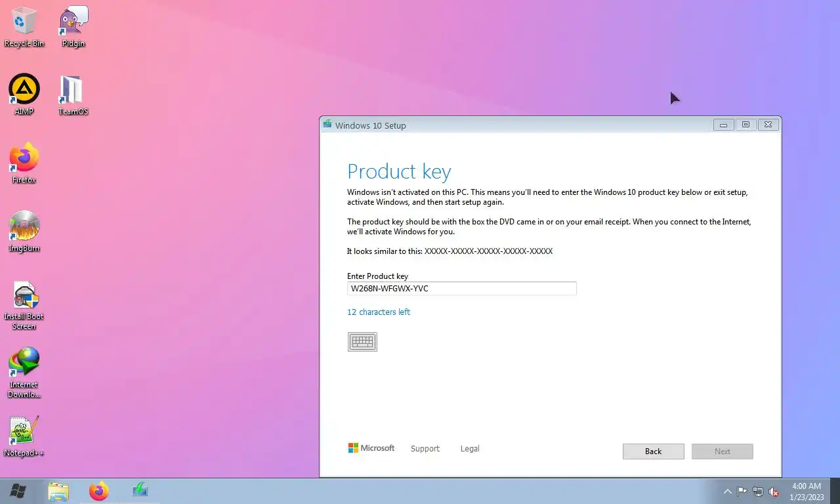Open the Recycle Bin desktop icon
The height and width of the screenshot is (504, 840).
(x=24, y=28)
